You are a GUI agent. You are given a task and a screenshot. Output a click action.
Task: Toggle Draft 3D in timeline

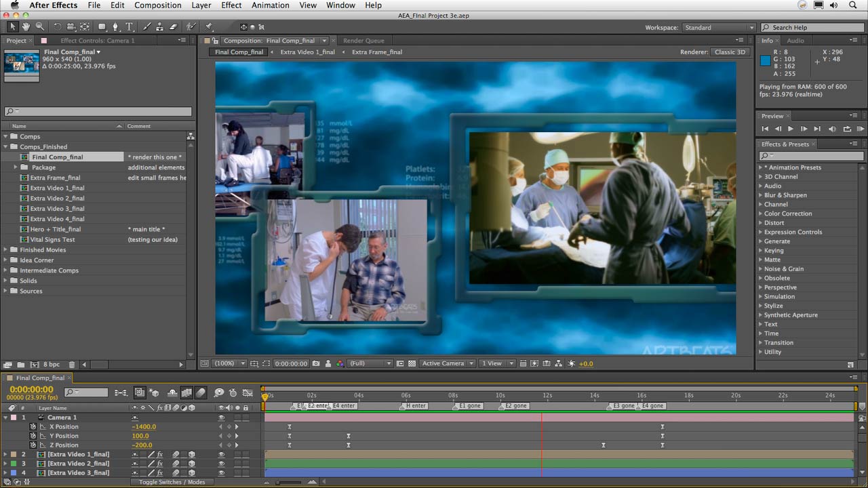pos(154,392)
